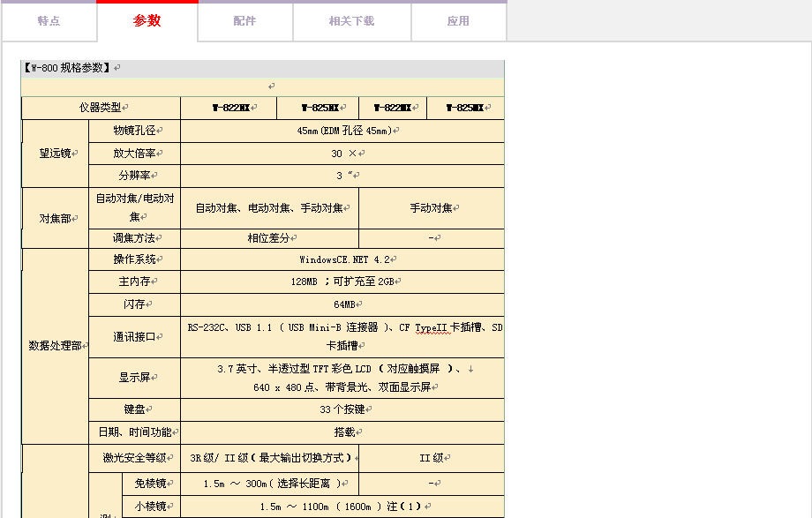Image resolution: width=812 pixels, height=518 pixels.
Task: Open the 相关下载 tab
Action: (351, 21)
